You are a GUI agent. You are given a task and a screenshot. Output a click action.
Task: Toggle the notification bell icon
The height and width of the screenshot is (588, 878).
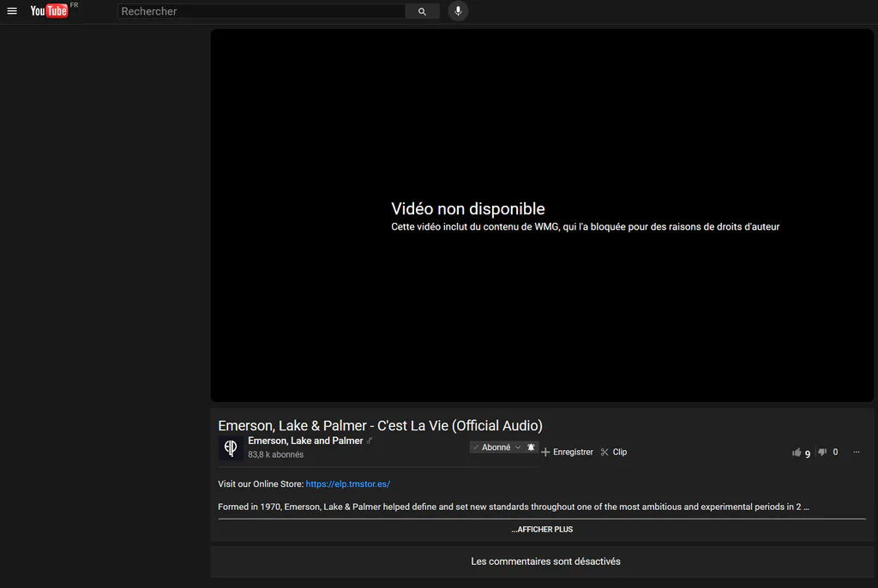[531, 447]
